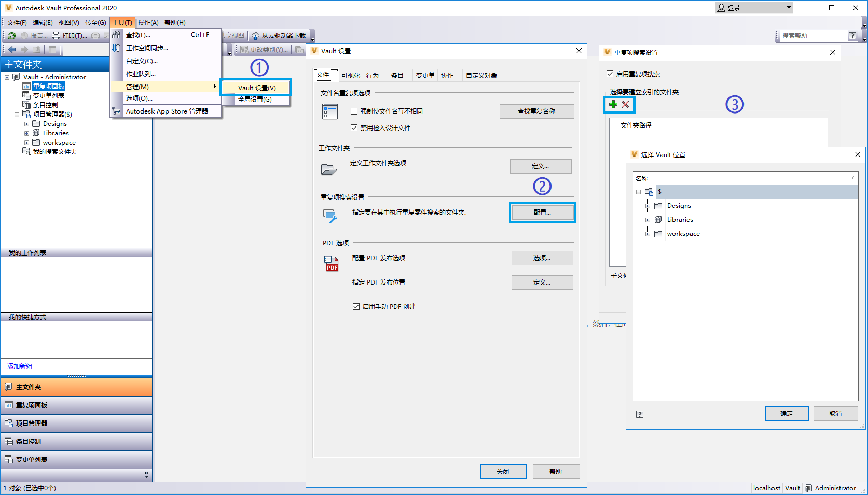Click 确定 in 选择 Vault 位置 dialog
This screenshot has width=868, height=495.
point(787,414)
